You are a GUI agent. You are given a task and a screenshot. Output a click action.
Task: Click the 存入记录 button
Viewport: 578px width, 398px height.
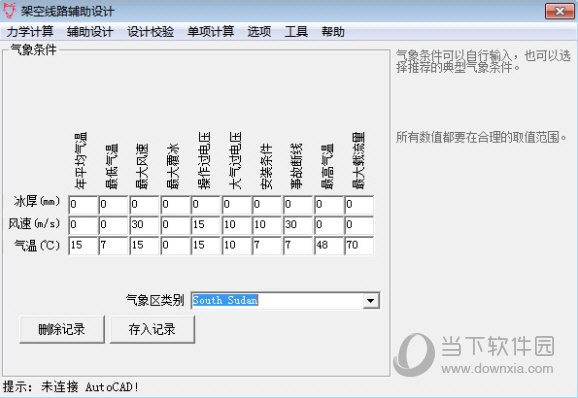pyautogui.click(x=152, y=329)
